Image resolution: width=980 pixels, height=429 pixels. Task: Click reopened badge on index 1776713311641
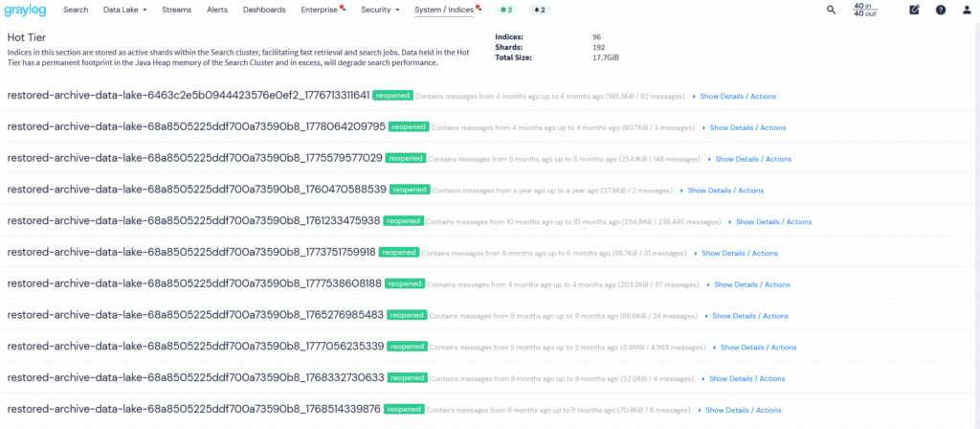[393, 96]
